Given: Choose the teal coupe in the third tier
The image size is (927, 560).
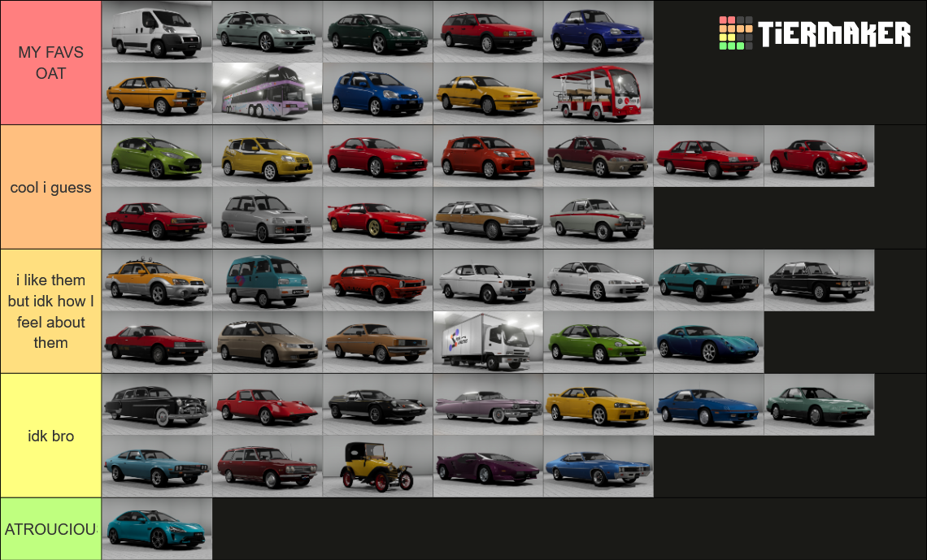Looking at the screenshot, I should (709, 280).
